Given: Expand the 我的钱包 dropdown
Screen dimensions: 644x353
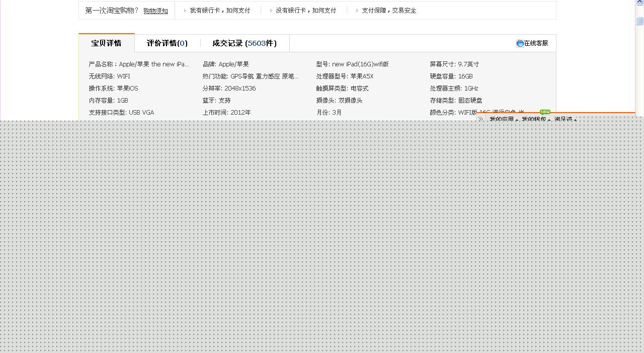Looking at the screenshot, I should point(534,119).
